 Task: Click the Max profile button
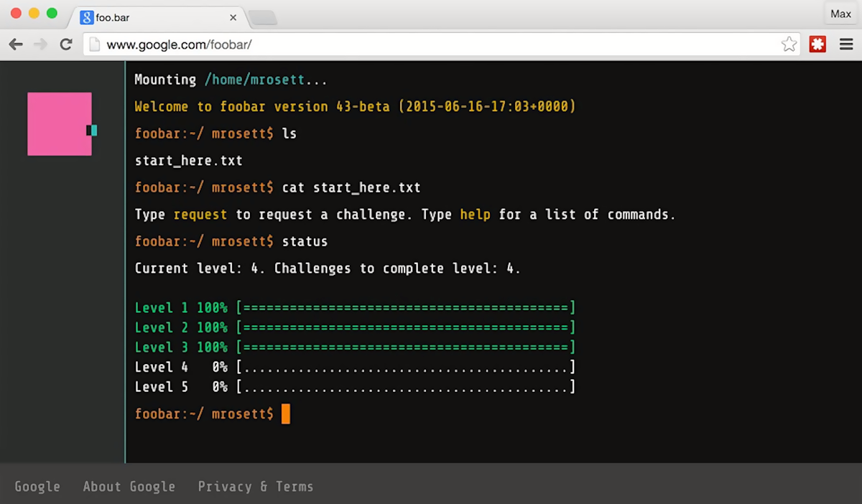coord(840,14)
